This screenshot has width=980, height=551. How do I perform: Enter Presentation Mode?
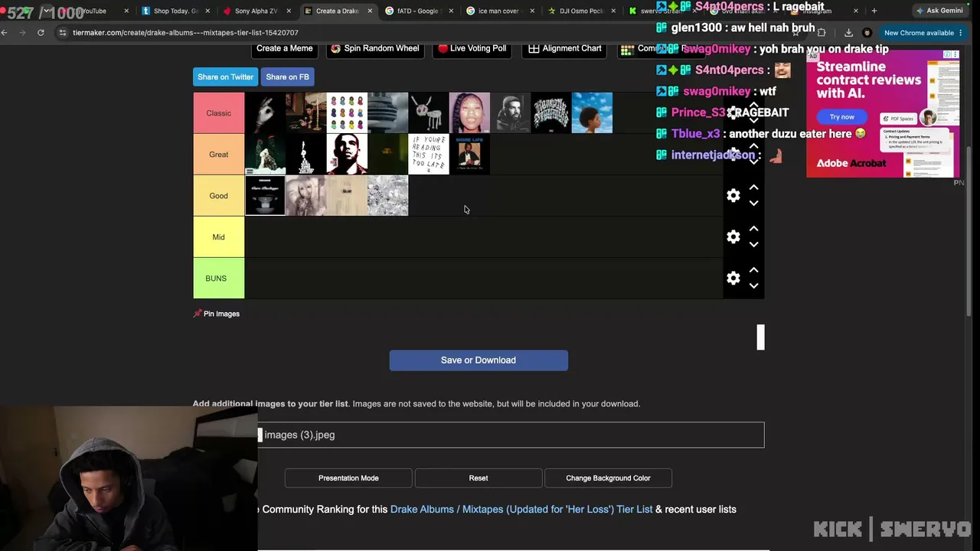point(348,478)
